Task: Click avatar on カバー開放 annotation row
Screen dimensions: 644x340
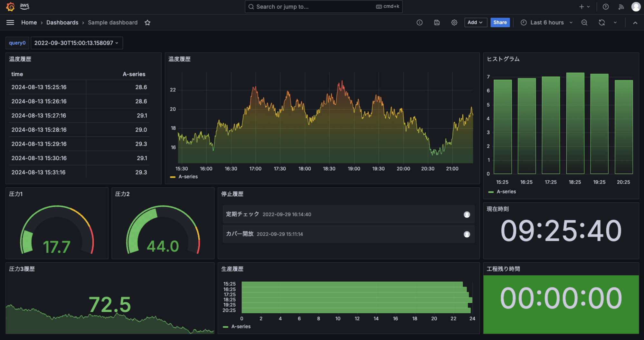Action: tap(467, 234)
